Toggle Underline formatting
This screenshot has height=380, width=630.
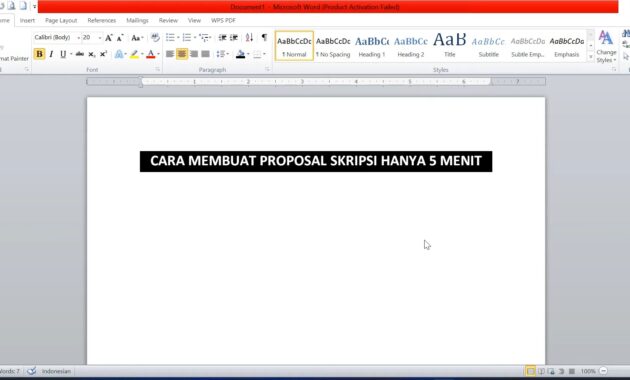pos(63,54)
